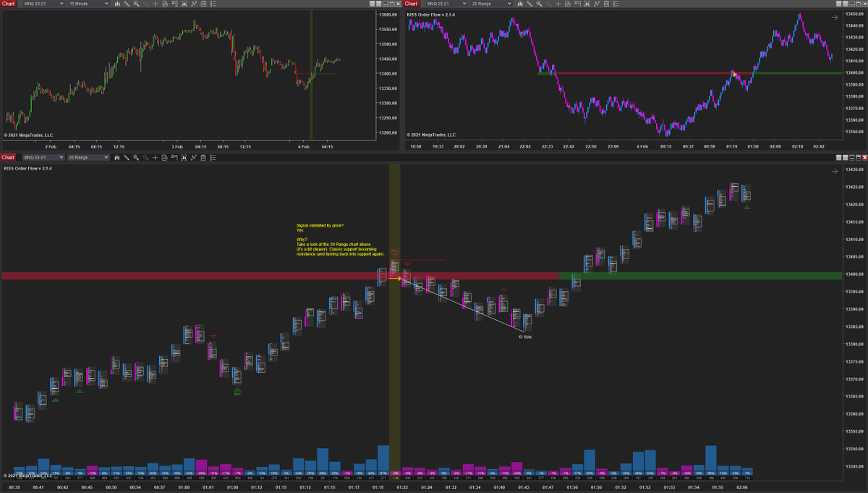Image resolution: width=868 pixels, height=493 pixels.
Task: Select the green support zone in bottom chart
Action: (x=700, y=276)
